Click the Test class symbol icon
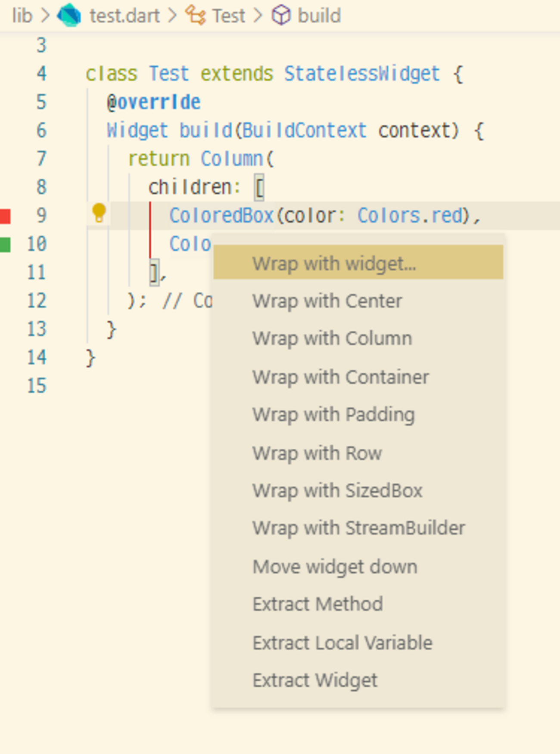 point(196,16)
